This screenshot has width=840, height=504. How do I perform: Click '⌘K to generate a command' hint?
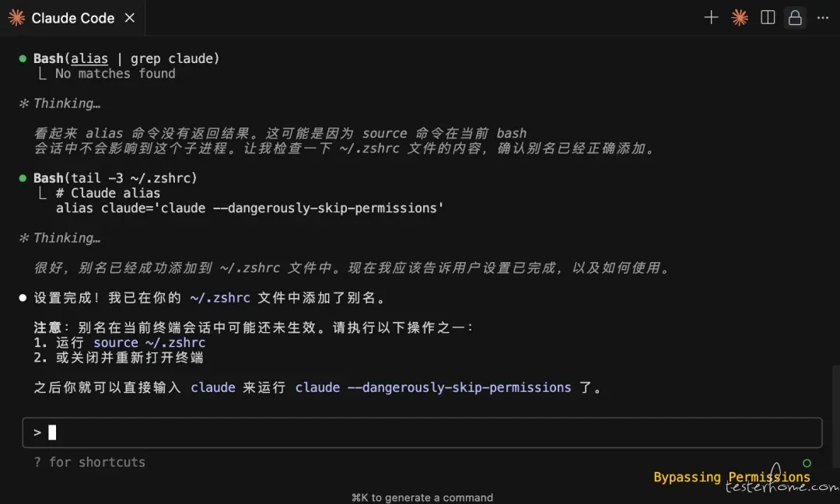click(x=422, y=498)
